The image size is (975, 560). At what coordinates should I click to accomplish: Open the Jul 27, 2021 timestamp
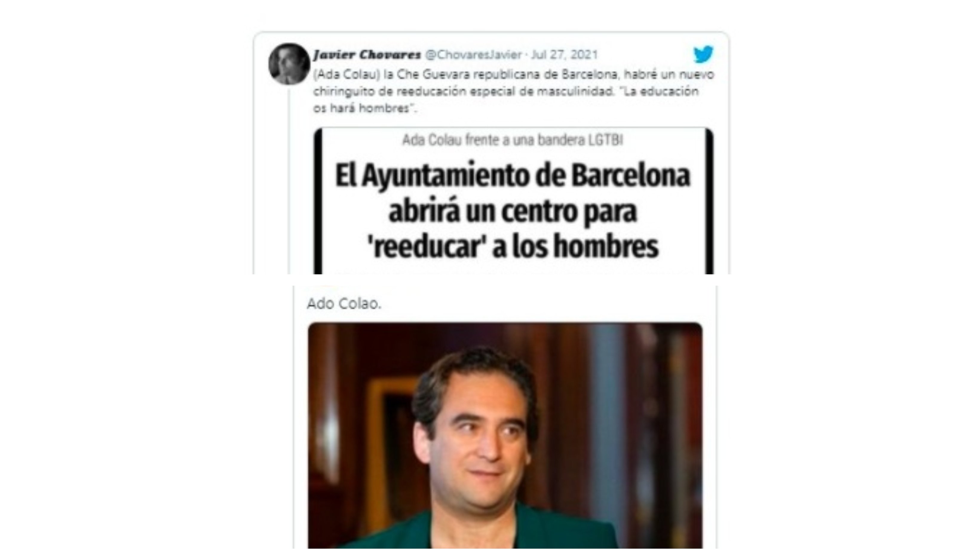pyautogui.click(x=565, y=55)
